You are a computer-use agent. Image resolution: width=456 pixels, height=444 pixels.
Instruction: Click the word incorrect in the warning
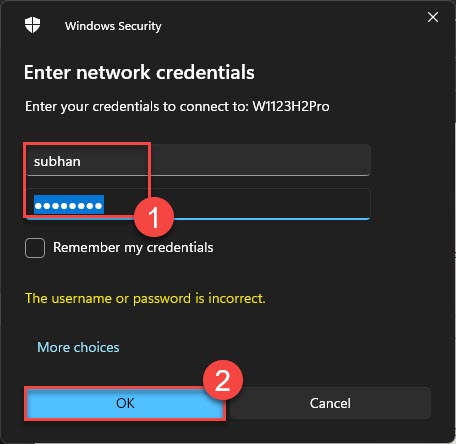[237, 298]
